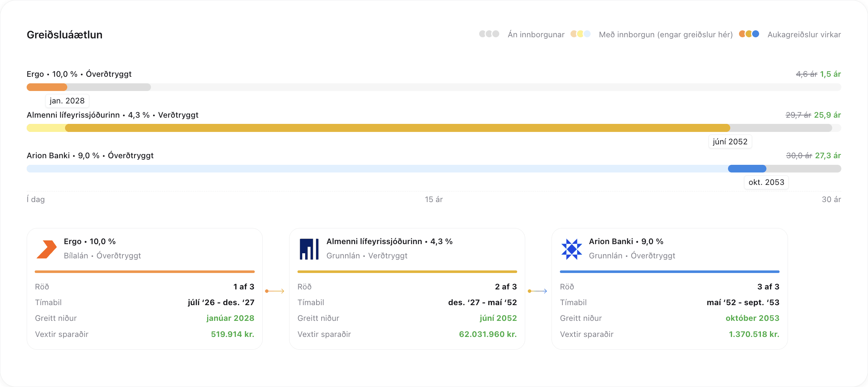Open the 'Almenni lífeyrissjóðurinn • 4,3 %' card title

[x=390, y=242]
